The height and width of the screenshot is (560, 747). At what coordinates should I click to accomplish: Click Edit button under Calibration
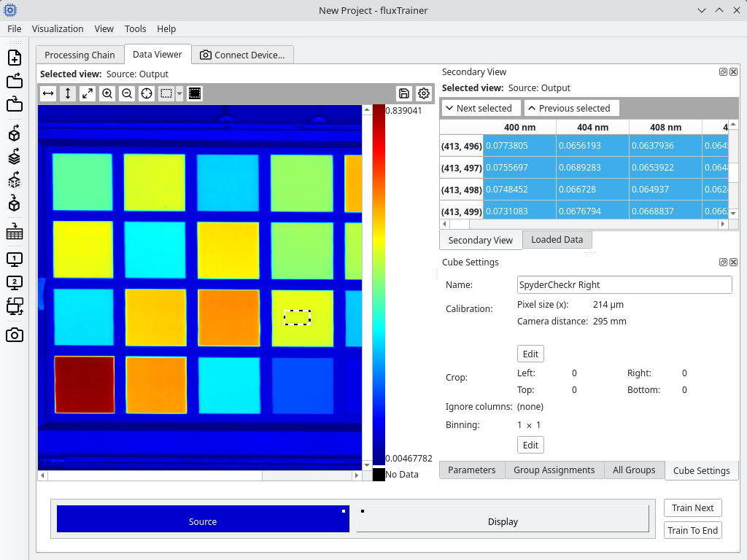(530, 354)
